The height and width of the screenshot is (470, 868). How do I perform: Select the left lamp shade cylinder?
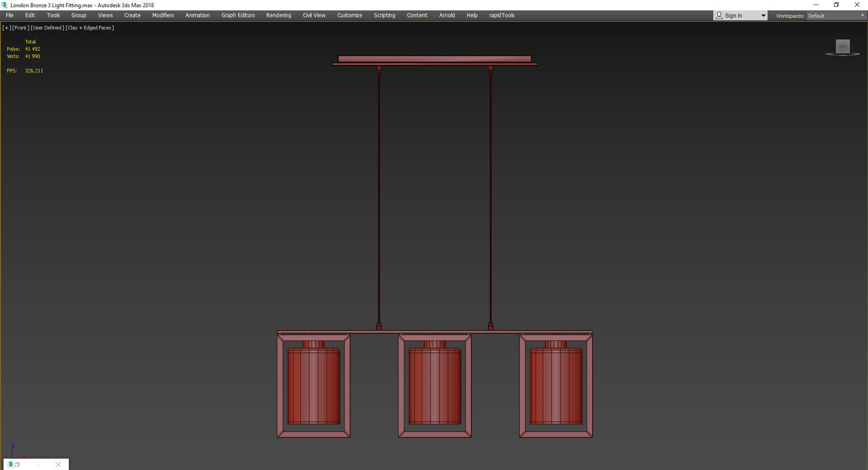[313, 386]
